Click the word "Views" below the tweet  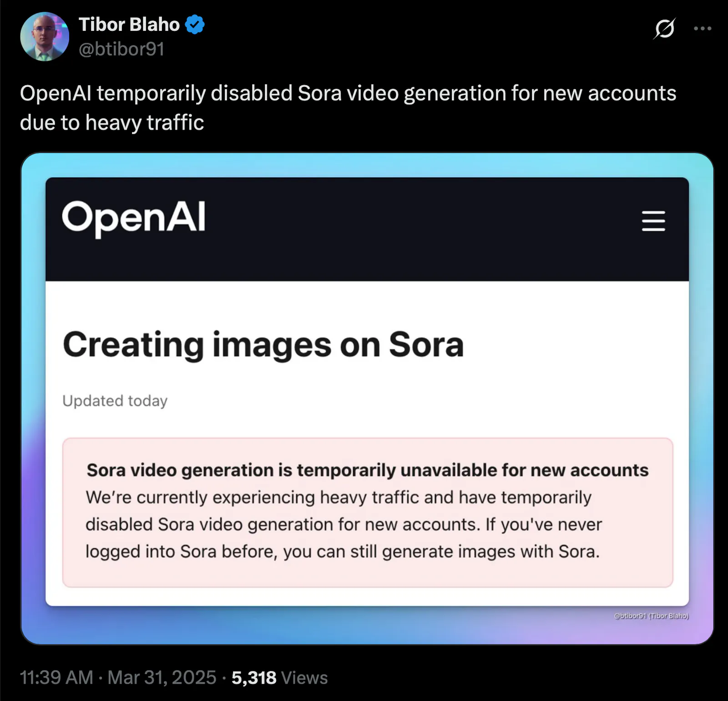(x=304, y=678)
